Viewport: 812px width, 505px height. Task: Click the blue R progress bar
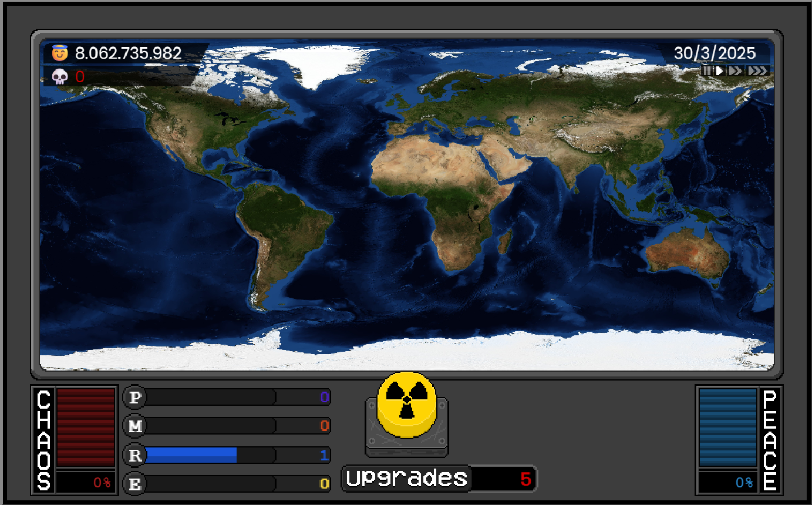210,455
